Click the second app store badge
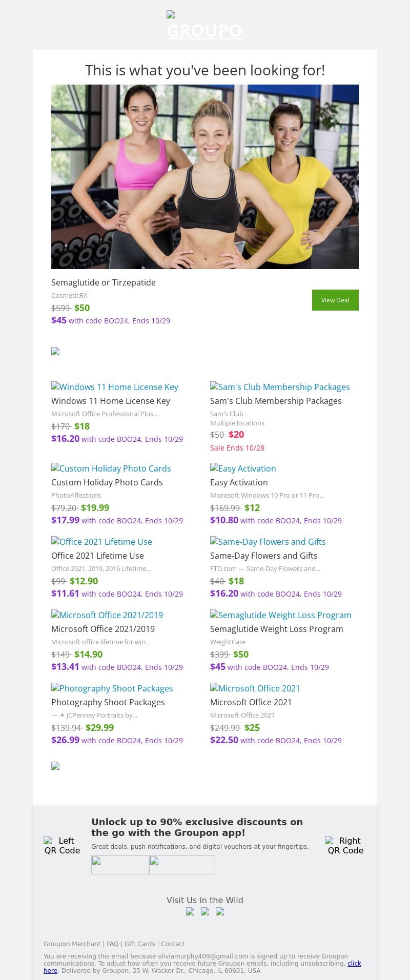 [182, 865]
